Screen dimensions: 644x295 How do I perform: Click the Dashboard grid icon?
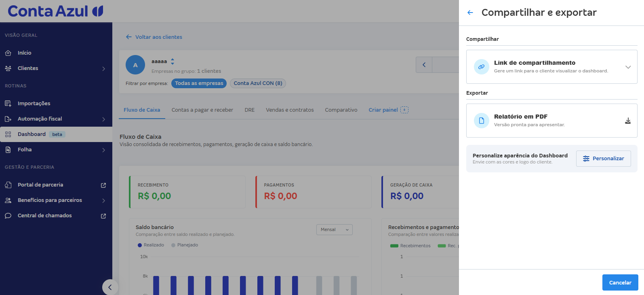pos(8,134)
